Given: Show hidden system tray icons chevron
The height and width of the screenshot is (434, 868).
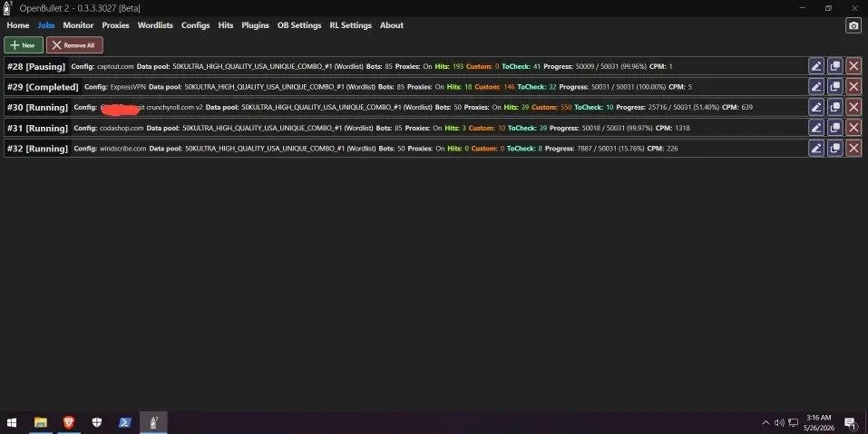Looking at the screenshot, I should click(766, 423).
